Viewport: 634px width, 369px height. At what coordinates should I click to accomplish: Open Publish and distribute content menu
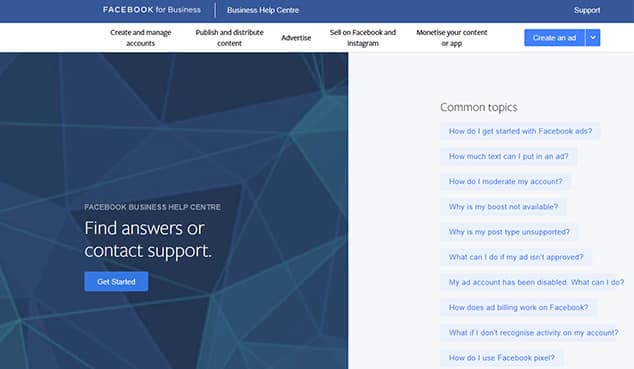229,38
